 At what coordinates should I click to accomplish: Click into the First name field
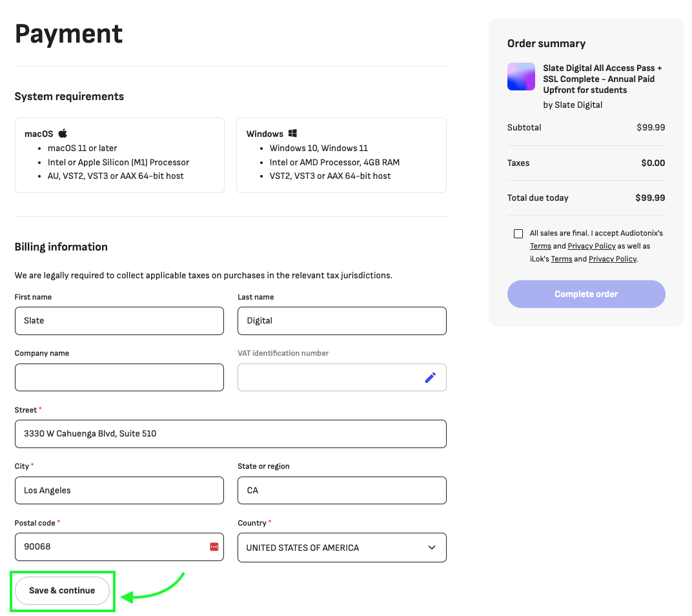click(119, 321)
